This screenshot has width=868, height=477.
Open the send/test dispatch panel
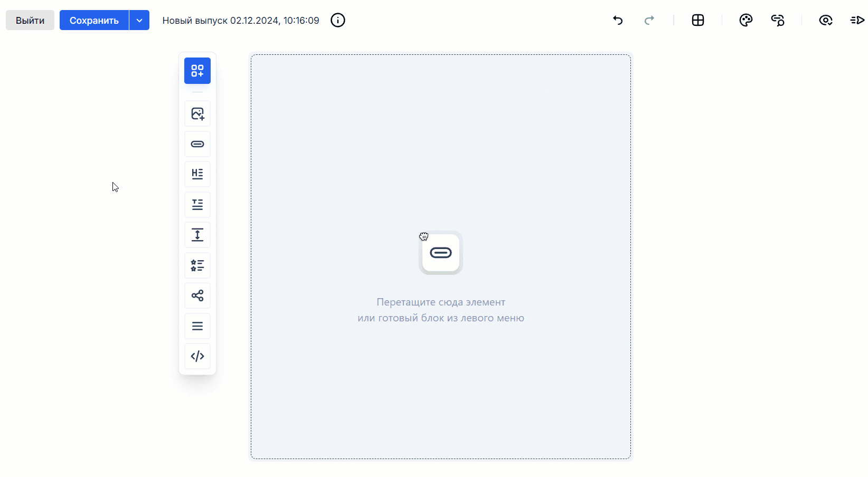coord(857,20)
